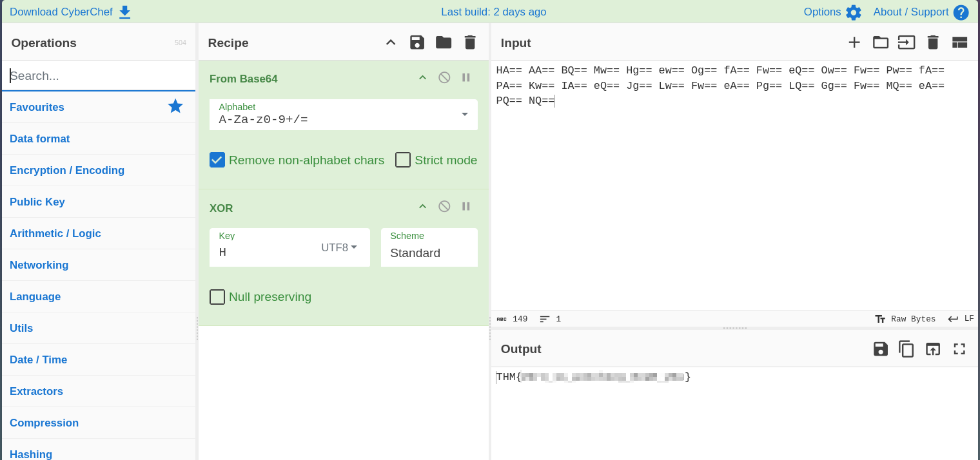Click the THM output text
This screenshot has width=980, height=460.
click(x=593, y=377)
